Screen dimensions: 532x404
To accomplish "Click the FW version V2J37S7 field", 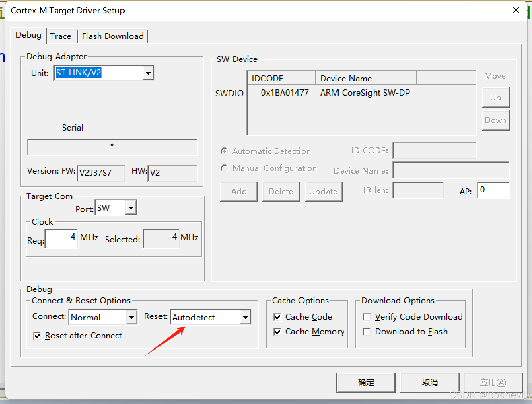I will pyautogui.click(x=101, y=173).
